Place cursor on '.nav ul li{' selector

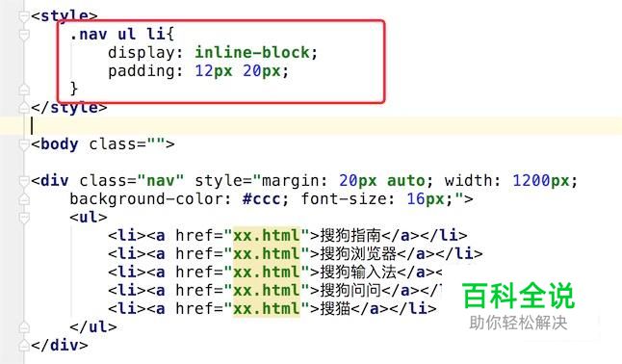[x=121, y=34]
